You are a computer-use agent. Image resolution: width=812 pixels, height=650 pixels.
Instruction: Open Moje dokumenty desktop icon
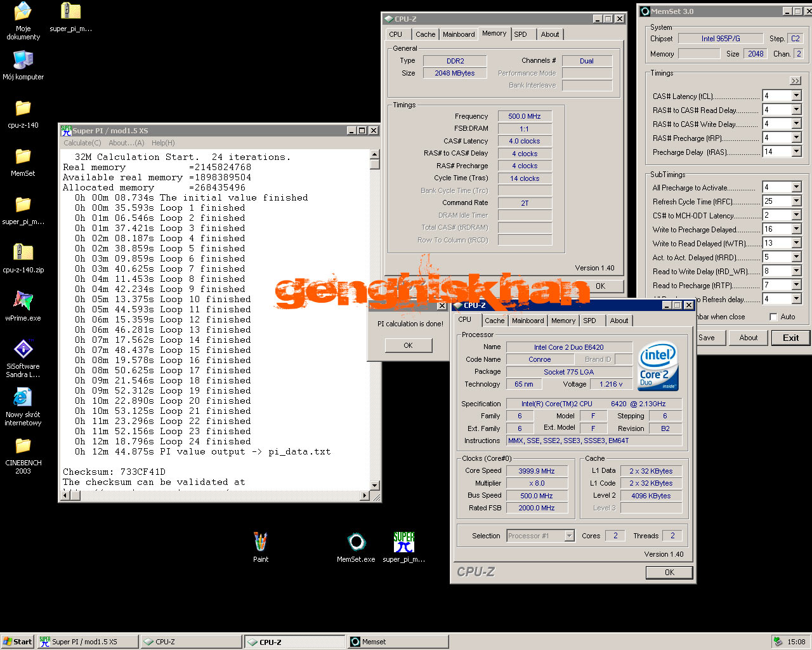23,21
